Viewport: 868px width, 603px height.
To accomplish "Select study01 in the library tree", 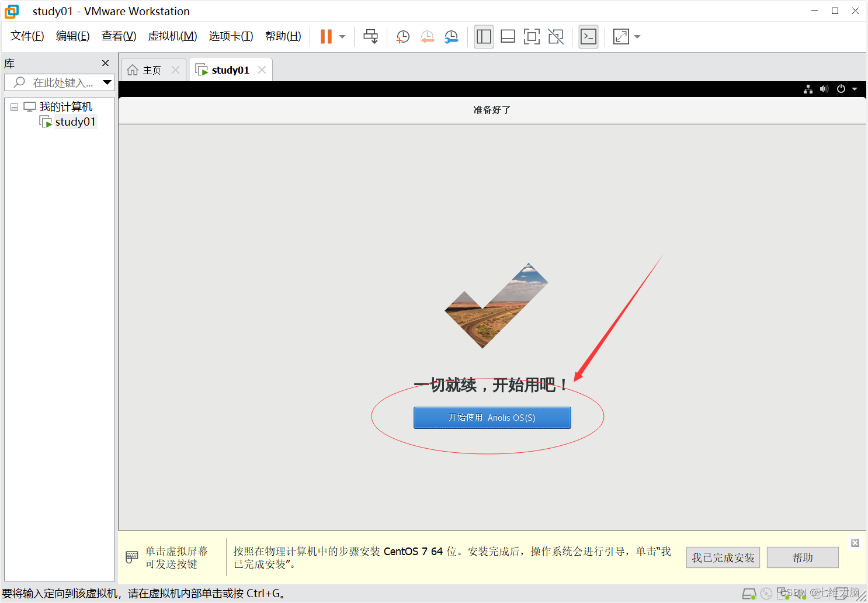I will point(75,122).
